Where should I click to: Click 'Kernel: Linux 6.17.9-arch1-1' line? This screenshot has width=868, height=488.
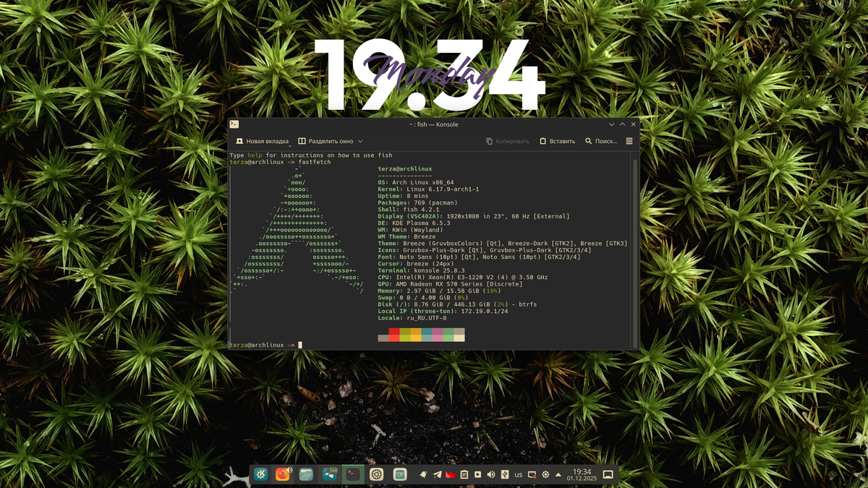428,189
